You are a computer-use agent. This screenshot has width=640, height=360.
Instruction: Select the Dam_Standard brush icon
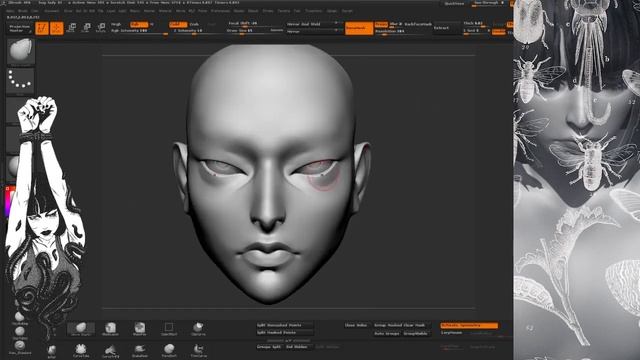click(x=20, y=347)
